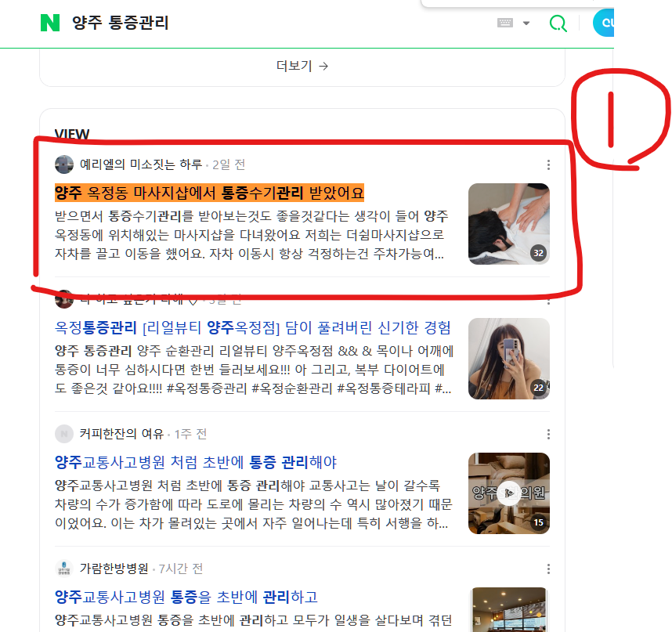672x632 pixels.
Task: Open blog 예리엘의 미소짓는 하루
Action: click(x=140, y=164)
